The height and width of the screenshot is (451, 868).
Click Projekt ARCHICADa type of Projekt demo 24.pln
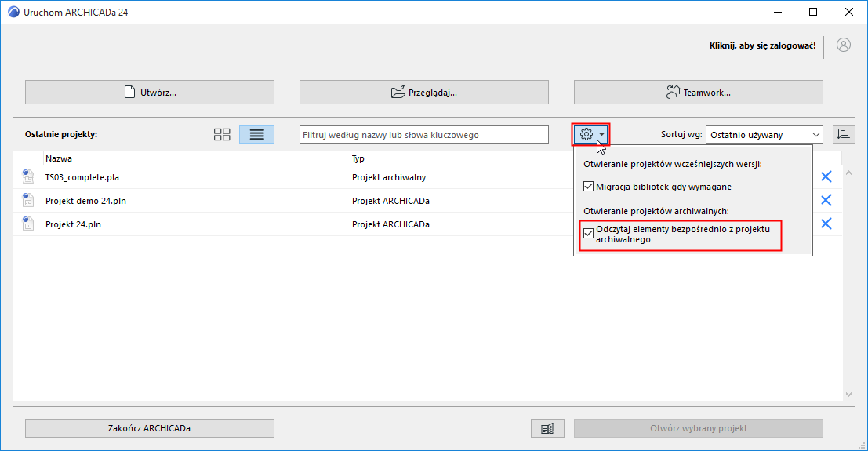pyautogui.click(x=390, y=201)
